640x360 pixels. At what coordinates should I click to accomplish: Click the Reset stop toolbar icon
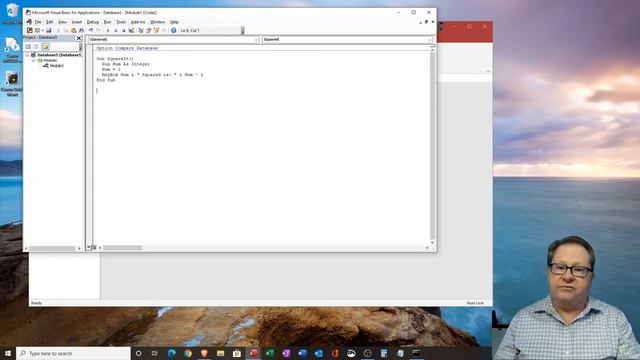124,31
